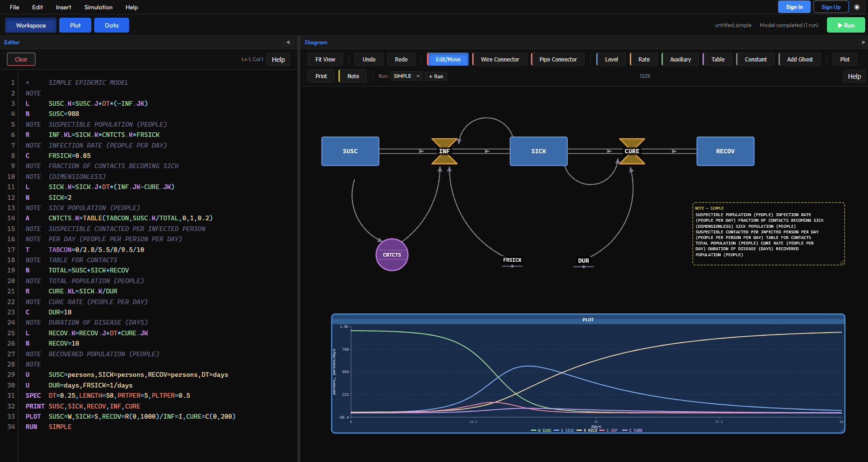Click the CNTCTS auxiliary circle node
868x462 pixels.
[x=392, y=255]
